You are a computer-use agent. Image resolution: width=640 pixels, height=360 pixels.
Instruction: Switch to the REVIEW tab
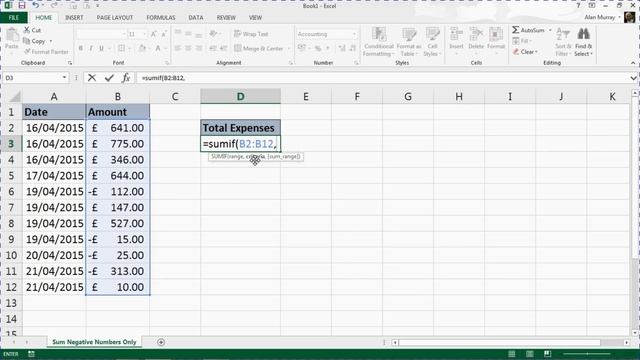(x=226, y=18)
